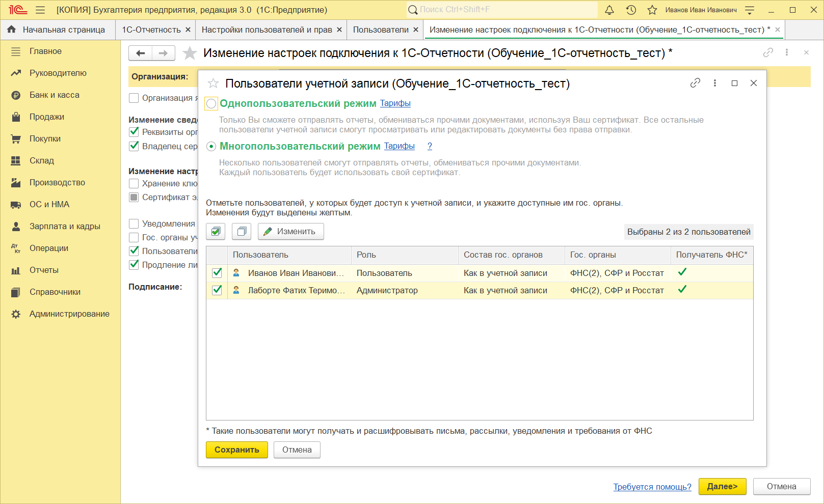The height and width of the screenshot is (504, 824).
Task: Uncheck user Иванов Иван Иванович
Action: tap(217, 272)
